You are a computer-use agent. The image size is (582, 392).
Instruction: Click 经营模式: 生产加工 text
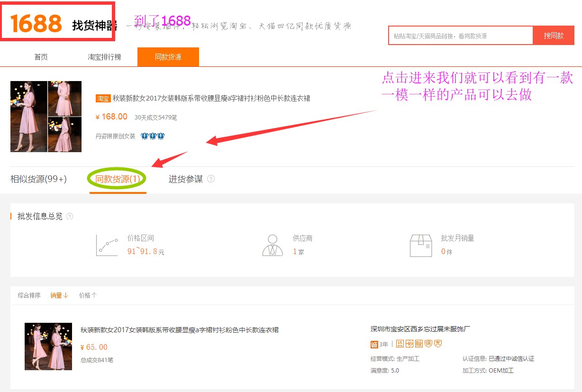(x=395, y=359)
